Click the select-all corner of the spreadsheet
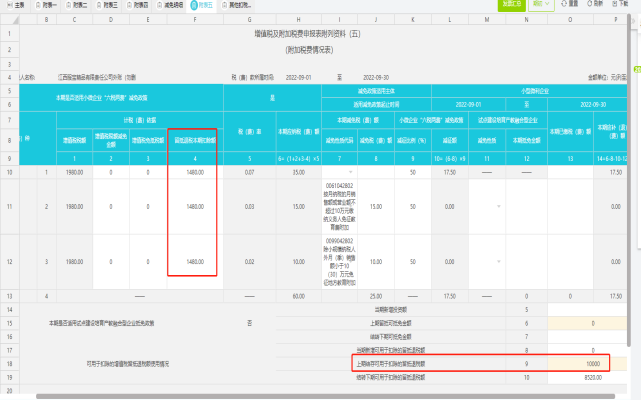Viewport: 642px width, 400px height. click(x=10, y=20)
